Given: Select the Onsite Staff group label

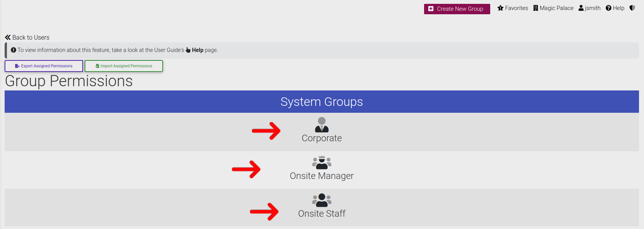Looking at the screenshot, I should click(x=322, y=214).
